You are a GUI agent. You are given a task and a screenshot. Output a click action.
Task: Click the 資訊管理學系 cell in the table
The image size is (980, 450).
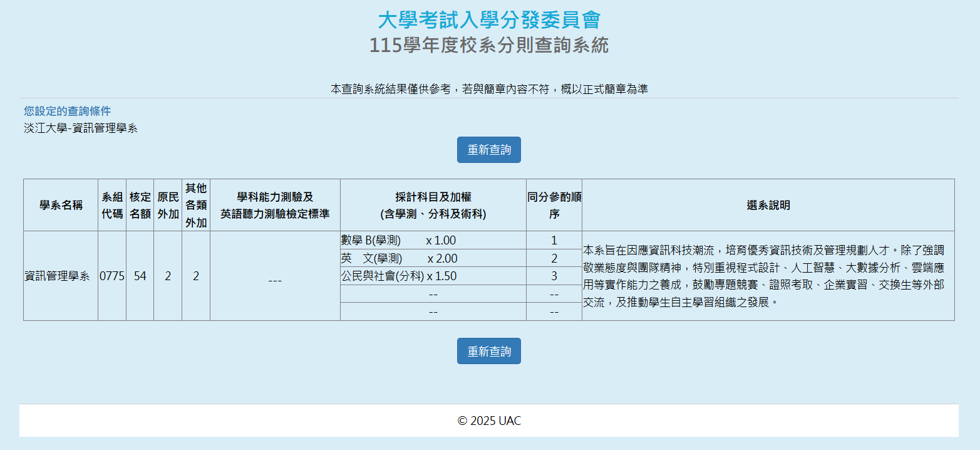(58, 276)
